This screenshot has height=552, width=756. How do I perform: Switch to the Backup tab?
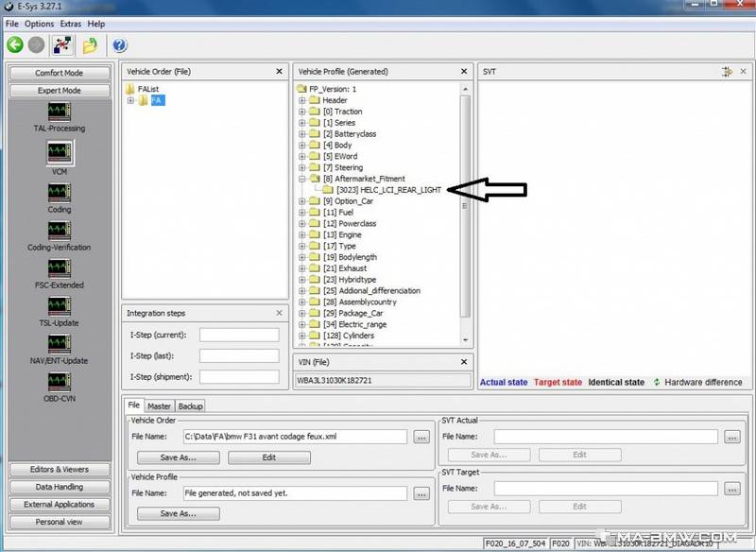coord(191,406)
